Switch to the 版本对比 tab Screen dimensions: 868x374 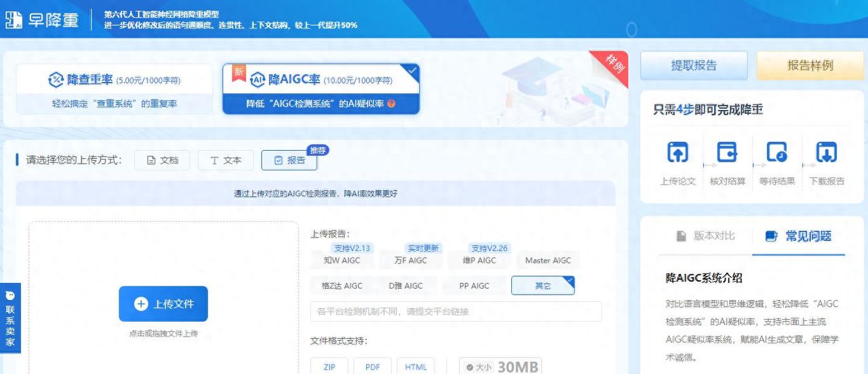pyautogui.click(x=705, y=236)
